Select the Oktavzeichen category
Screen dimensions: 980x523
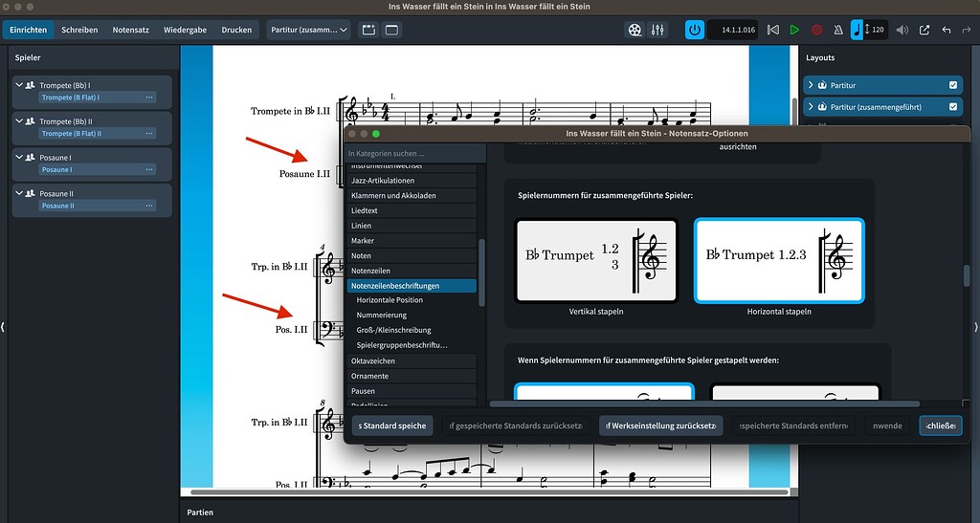pos(412,360)
